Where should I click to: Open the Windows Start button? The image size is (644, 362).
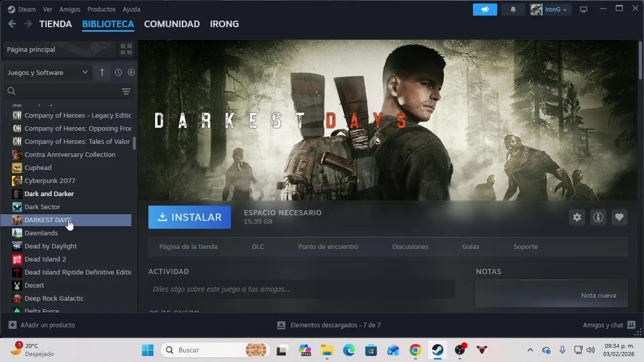pos(147,350)
